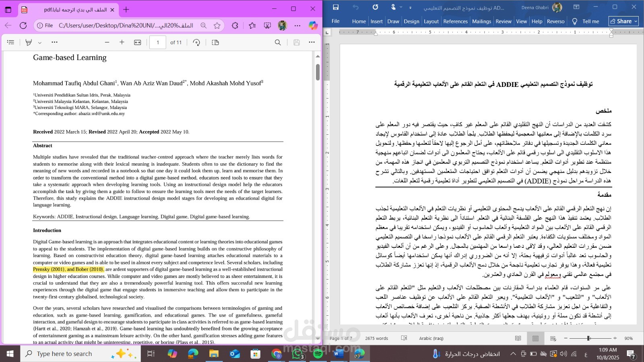Click Page 1 of 7 status
644x362 pixels.
pos(341,338)
